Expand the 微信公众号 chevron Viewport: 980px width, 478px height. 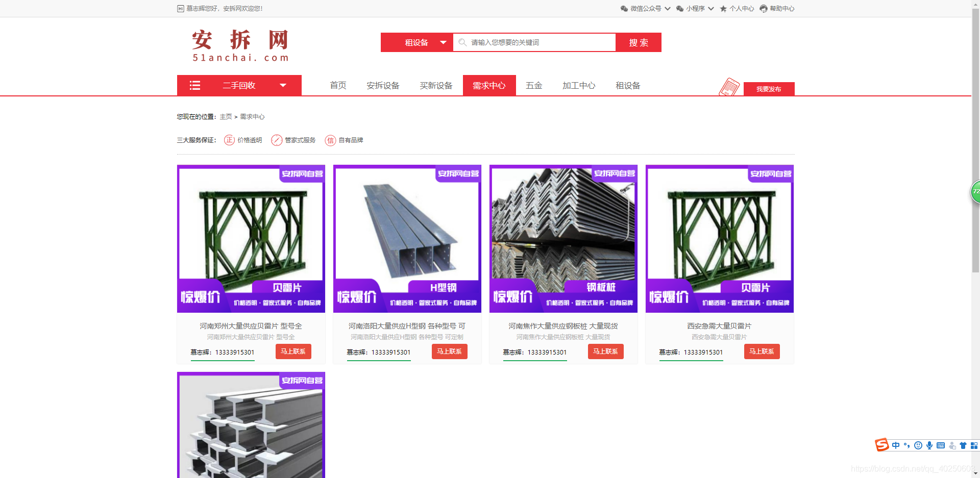tap(668, 9)
